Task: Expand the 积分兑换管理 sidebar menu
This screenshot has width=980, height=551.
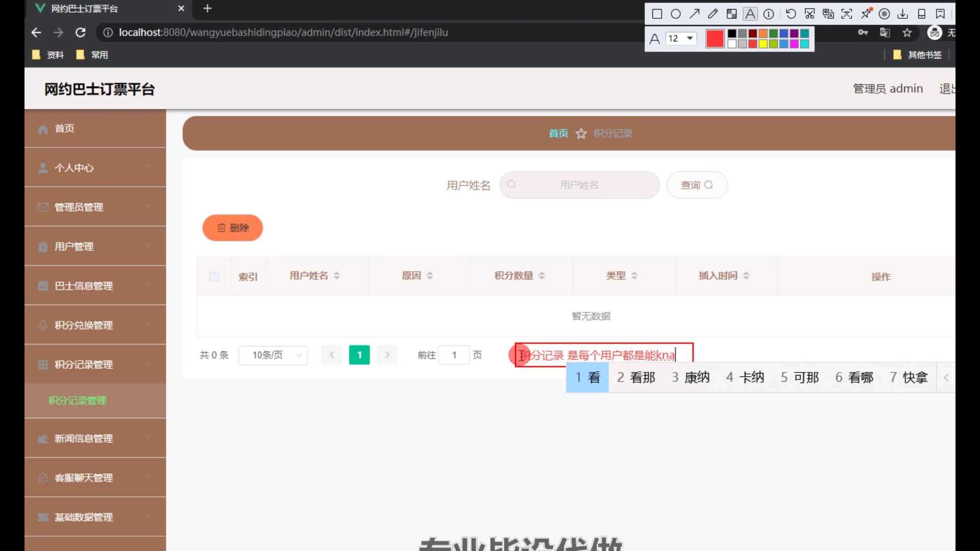Action: pos(95,325)
